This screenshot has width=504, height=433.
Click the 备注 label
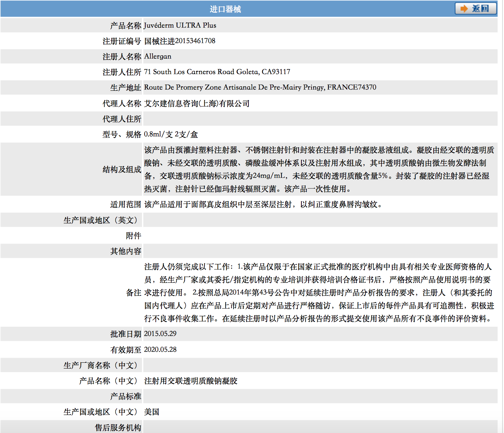[x=133, y=293]
